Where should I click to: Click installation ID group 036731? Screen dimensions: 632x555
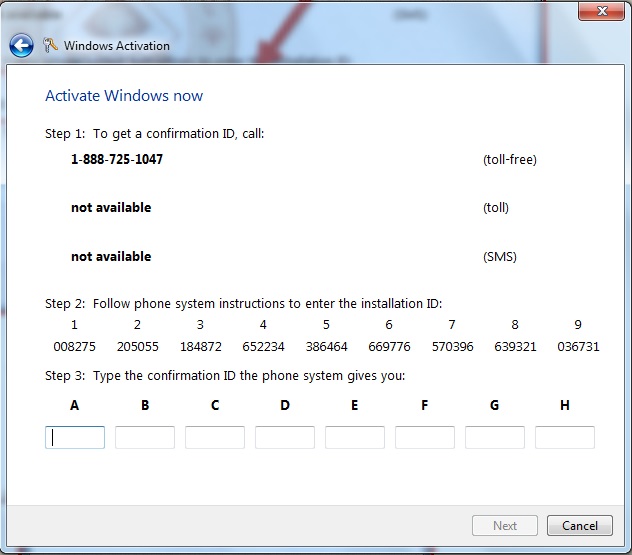pos(578,347)
